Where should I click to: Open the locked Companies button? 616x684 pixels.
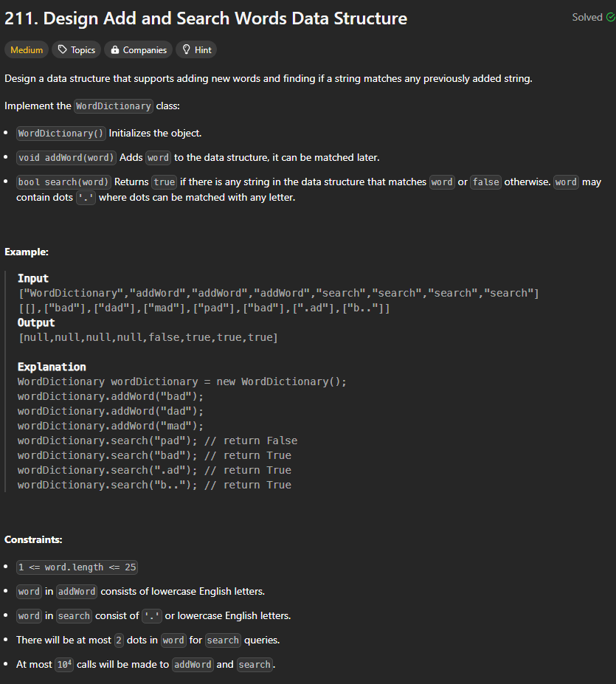pos(138,49)
